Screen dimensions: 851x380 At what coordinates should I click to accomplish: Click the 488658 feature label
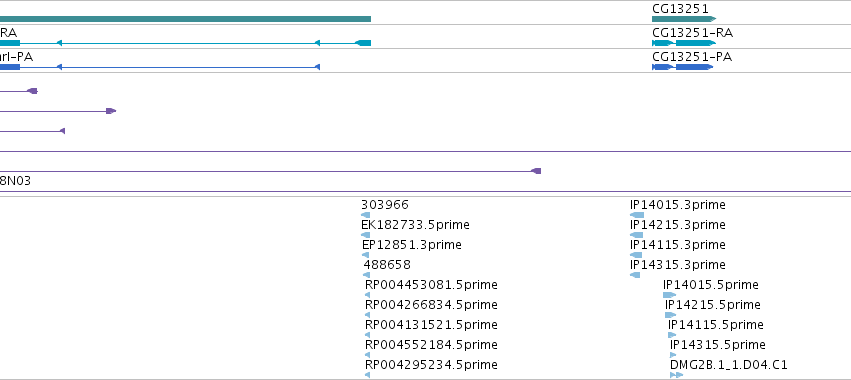coord(387,265)
